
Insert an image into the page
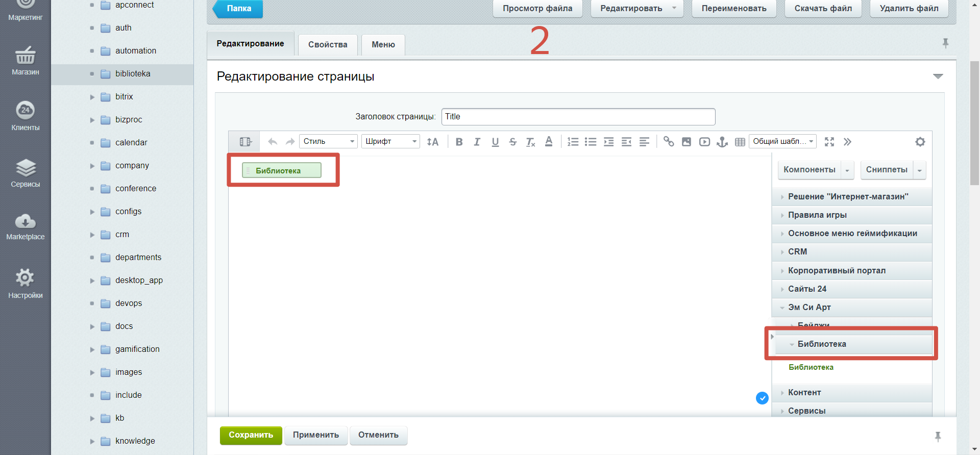(x=687, y=142)
